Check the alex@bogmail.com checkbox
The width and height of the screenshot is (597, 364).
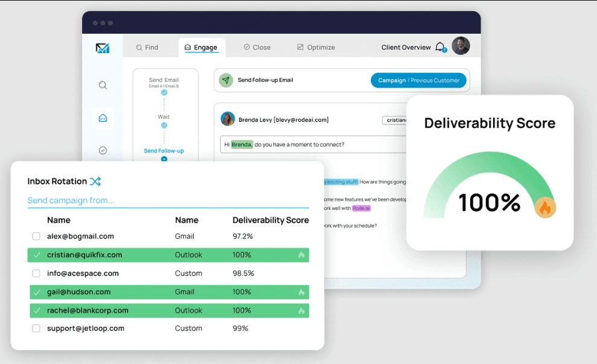[x=36, y=236]
